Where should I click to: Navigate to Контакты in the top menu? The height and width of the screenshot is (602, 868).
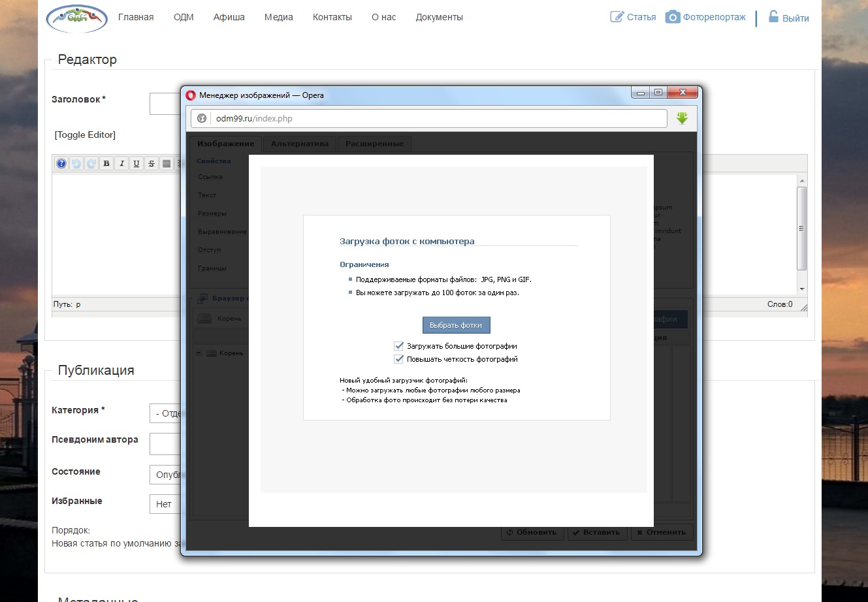[x=332, y=17]
